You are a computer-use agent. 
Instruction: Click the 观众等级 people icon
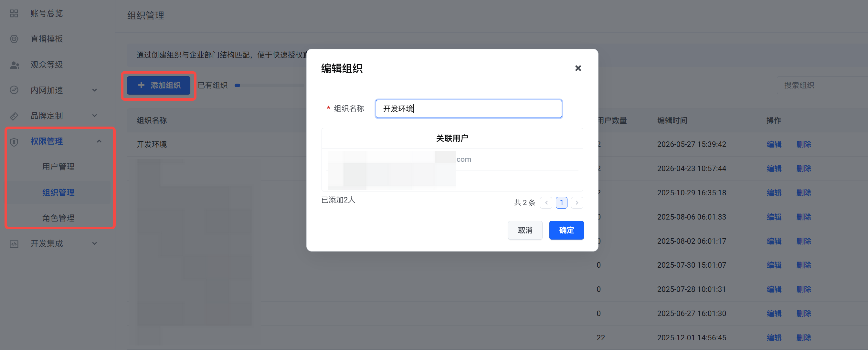14,65
